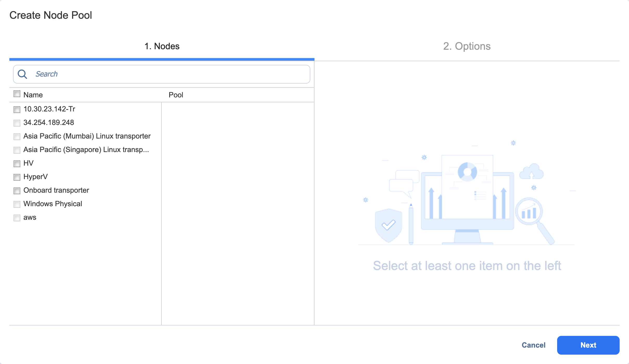Check the HV node

tap(17, 164)
